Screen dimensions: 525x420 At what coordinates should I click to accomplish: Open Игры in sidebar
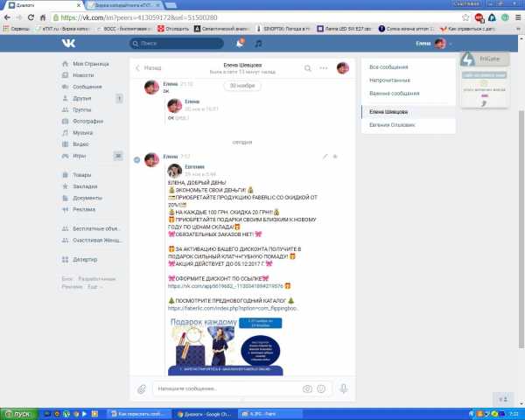(x=80, y=156)
